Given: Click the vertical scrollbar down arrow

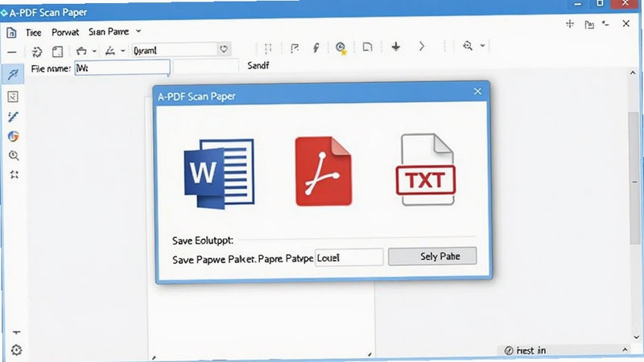Looking at the screenshot, I should 636,337.
